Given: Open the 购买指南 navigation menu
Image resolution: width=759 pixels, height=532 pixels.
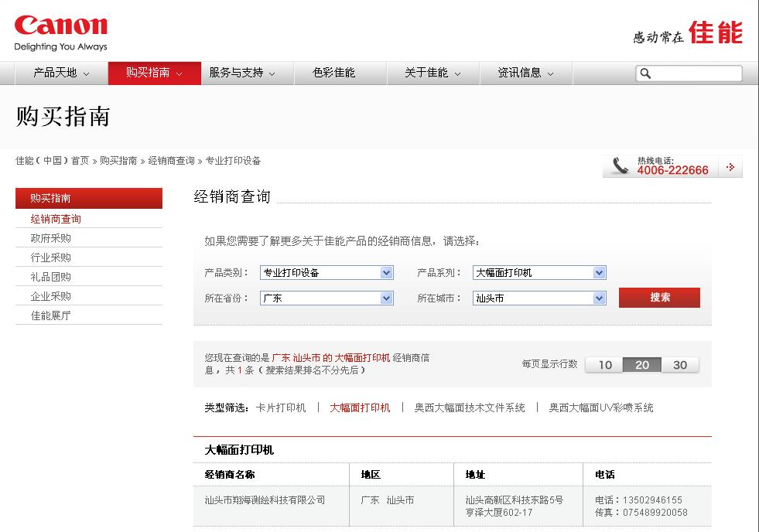Looking at the screenshot, I should point(155,73).
